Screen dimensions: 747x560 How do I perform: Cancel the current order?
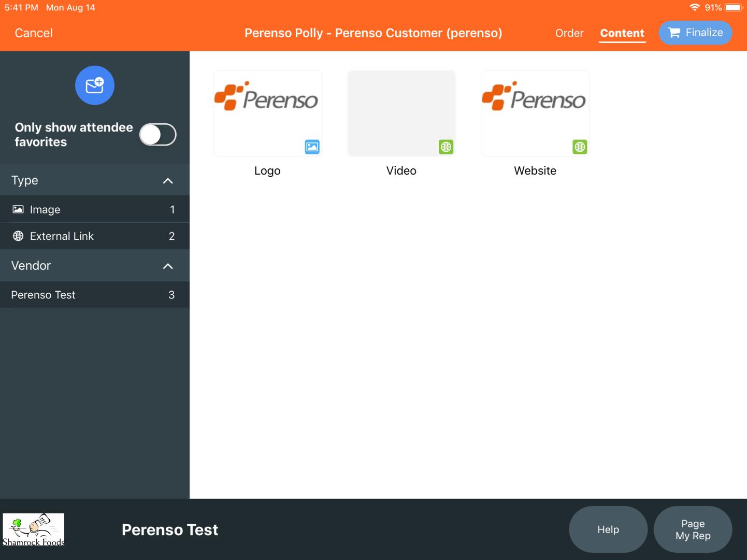coord(34,33)
